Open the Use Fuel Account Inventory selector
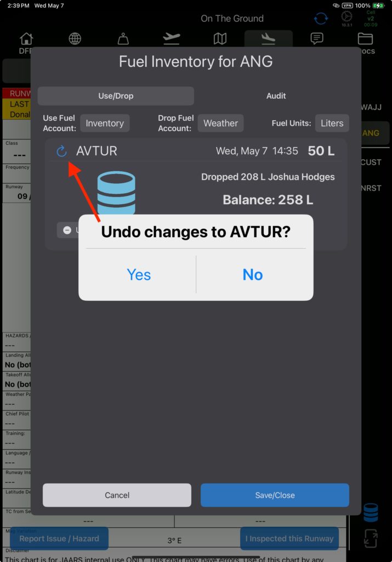 tap(105, 123)
